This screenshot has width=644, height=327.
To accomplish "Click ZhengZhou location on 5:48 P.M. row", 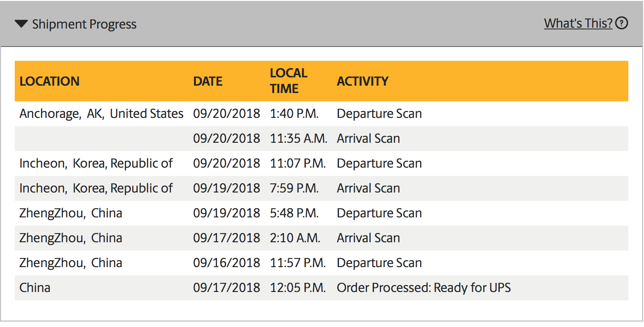I will coord(70,213).
